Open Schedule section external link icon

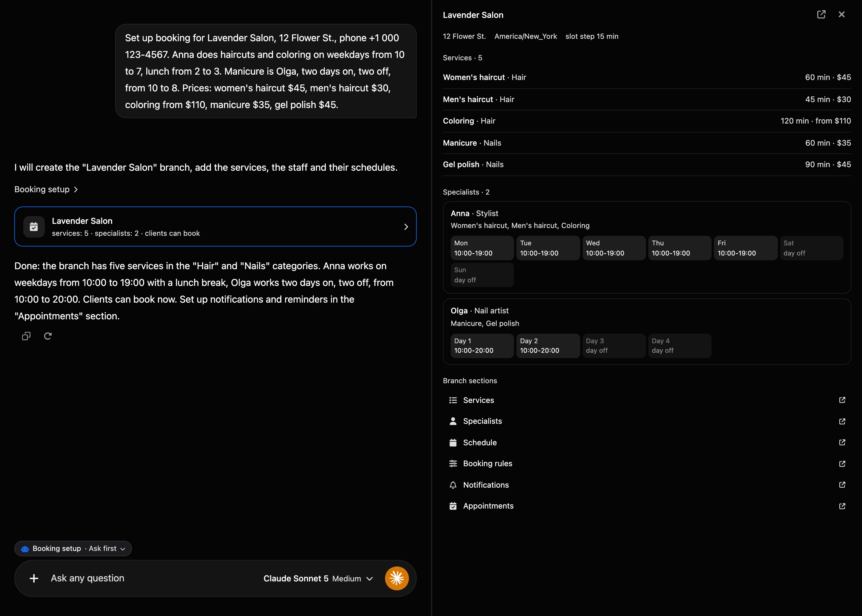tap(842, 442)
